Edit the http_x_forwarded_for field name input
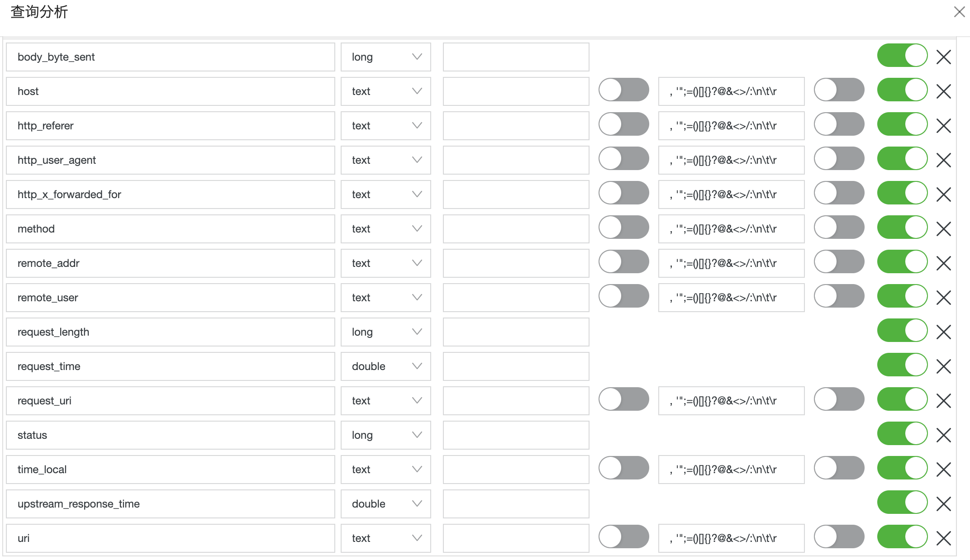The image size is (970, 560). (x=171, y=195)
